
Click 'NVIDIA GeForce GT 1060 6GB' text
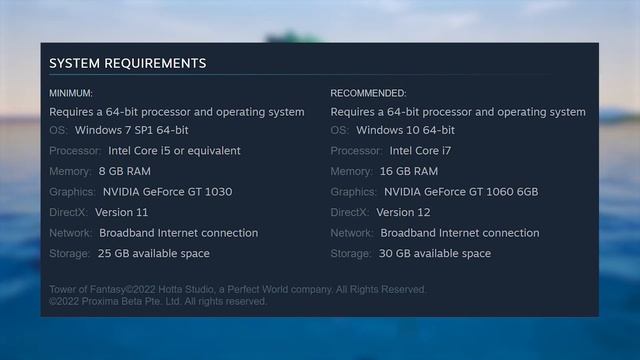[x=461, y=192]
